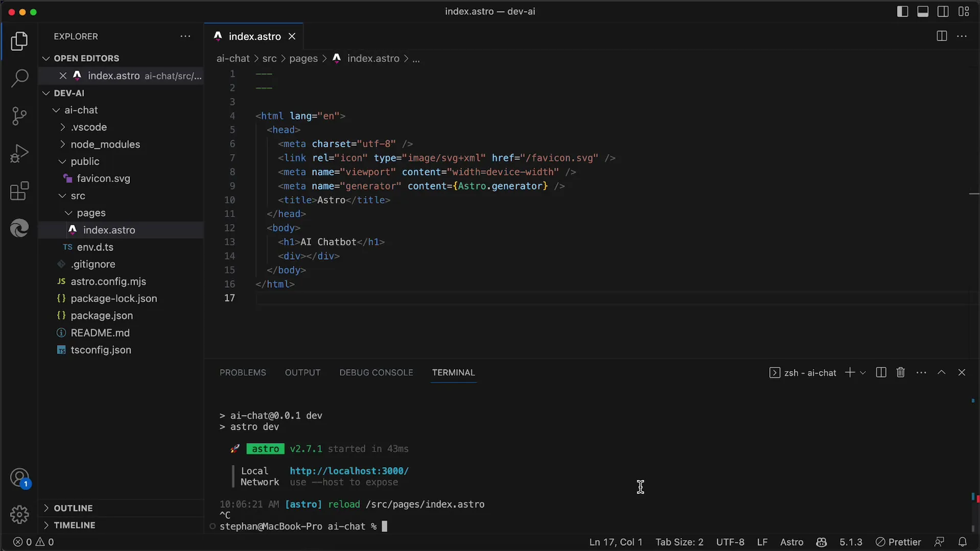Viewport: 980px width, 551px height.
Task: Open the Extensions view
Action: pos(19,191)
